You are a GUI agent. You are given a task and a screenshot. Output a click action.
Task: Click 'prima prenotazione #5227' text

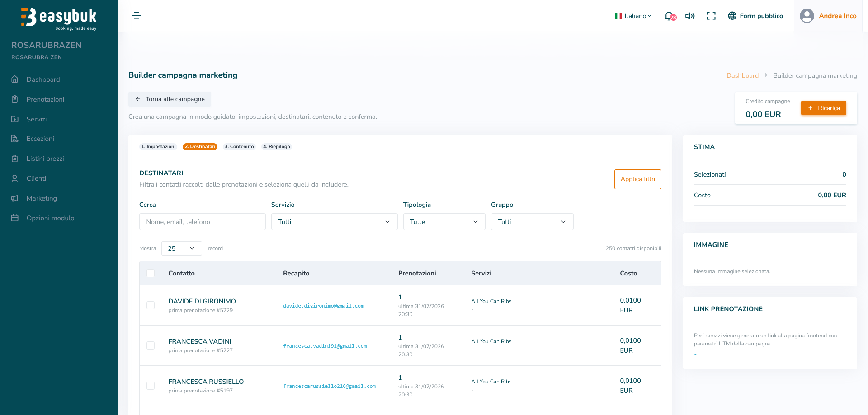coord(200,350)
